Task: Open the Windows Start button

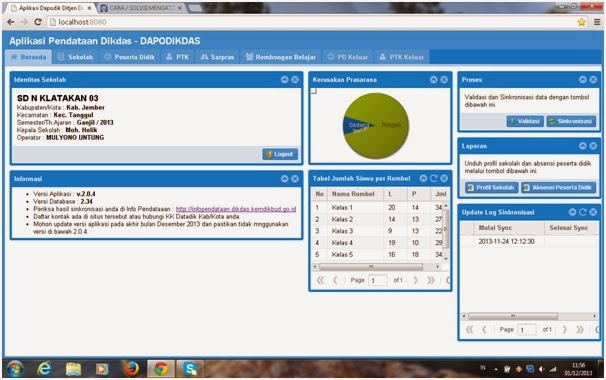Action: click(x=15, y=368)
